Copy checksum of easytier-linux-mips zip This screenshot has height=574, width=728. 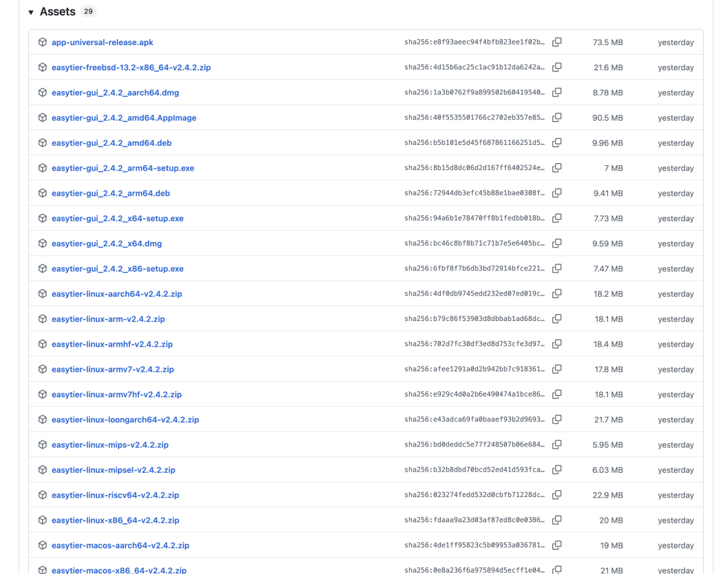557,444
